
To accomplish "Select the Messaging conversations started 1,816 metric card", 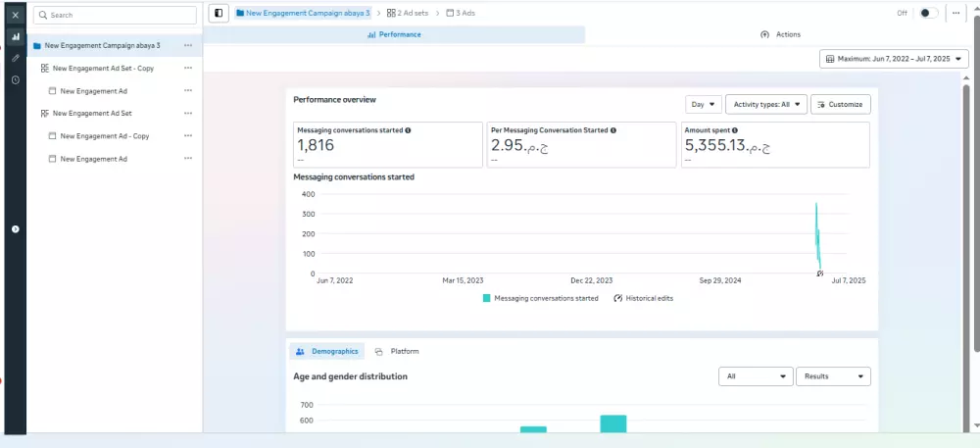I will [388, 145].
